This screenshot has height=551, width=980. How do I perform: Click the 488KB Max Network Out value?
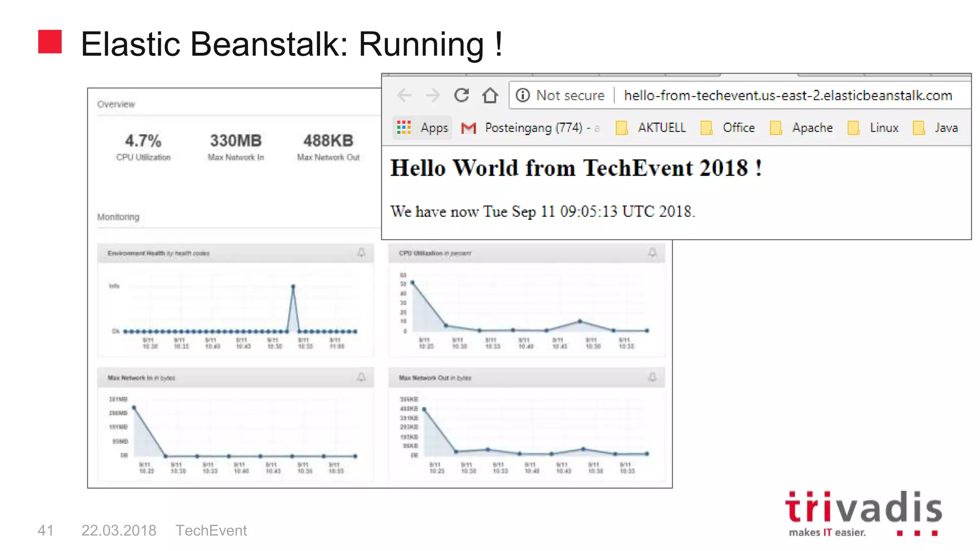(328, 141)
